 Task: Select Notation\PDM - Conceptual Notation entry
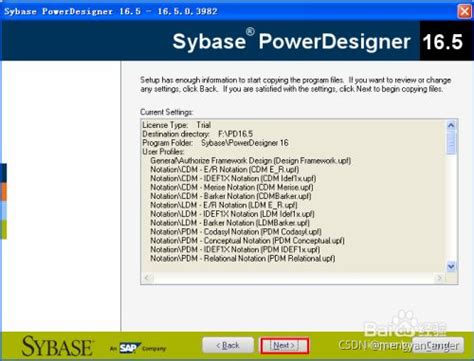click(248, 241)
